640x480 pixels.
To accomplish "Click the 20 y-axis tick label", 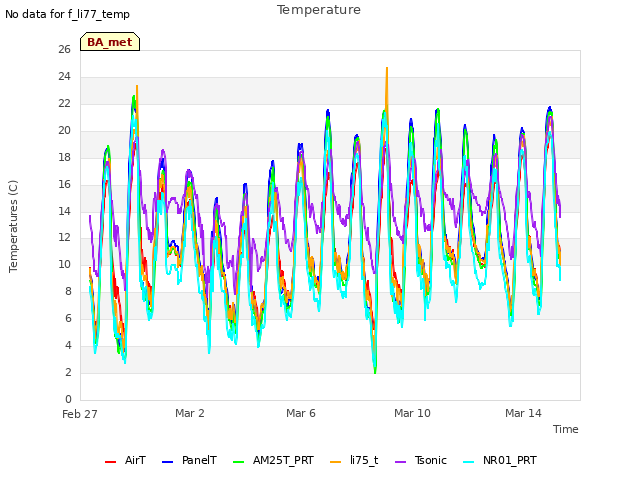I will (64, 130).
